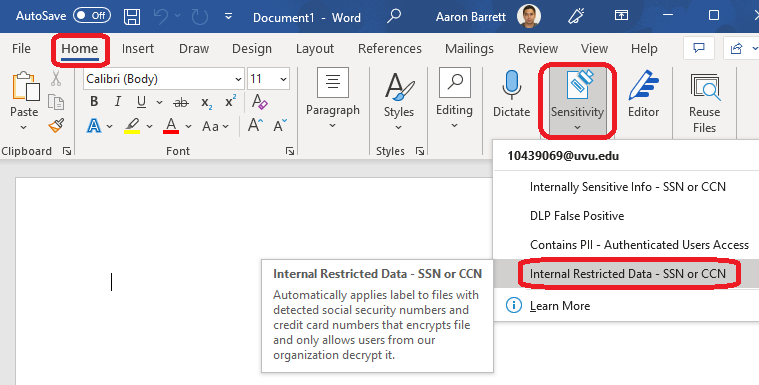Click the Share button icon
The height and width of the screenshot is (385, 759).
pos(736,48)
